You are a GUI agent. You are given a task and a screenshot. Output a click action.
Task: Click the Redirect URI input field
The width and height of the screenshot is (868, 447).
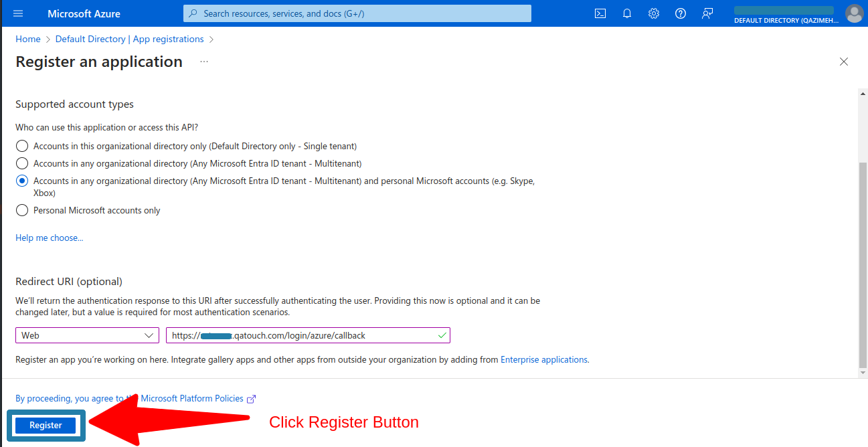point(308,335)
